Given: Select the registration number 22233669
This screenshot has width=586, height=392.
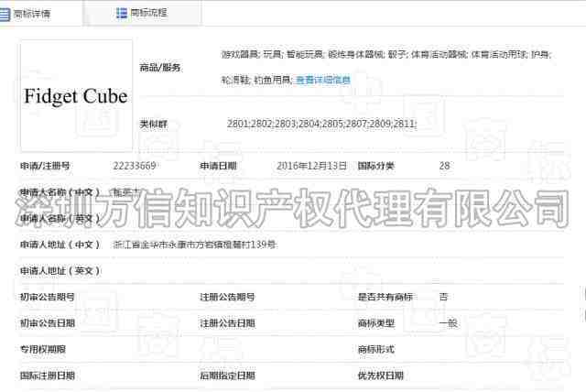Looking at the screenshot, I should (135, 166).
